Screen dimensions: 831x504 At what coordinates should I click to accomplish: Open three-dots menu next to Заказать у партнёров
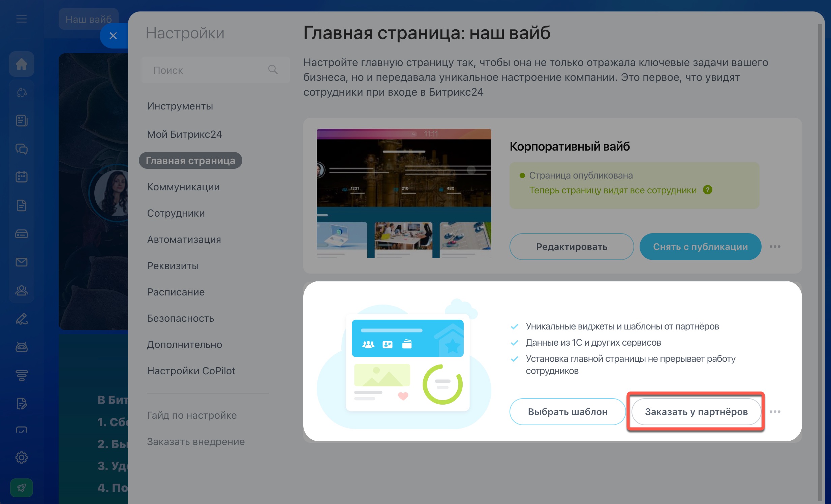click(775, 412)
